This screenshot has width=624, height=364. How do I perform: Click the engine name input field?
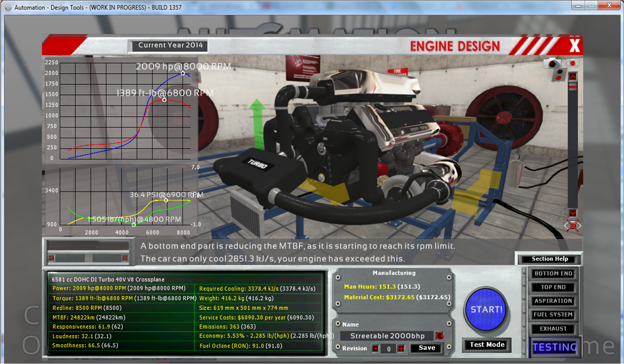coord(386,336)
